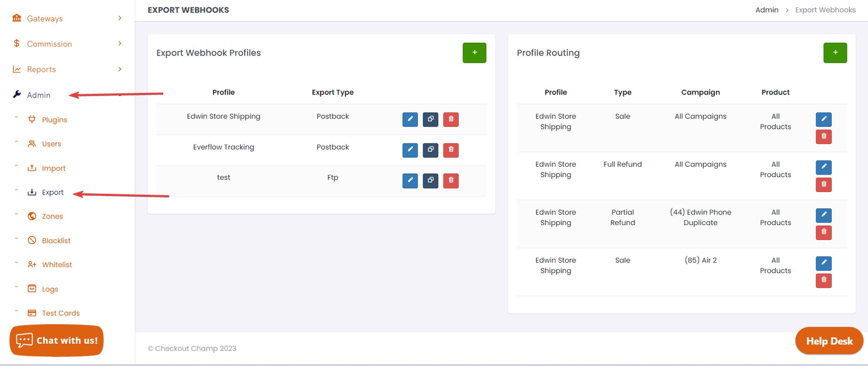Open the Help Desk button
Screen dimensions: 868x366
[829, 341]
